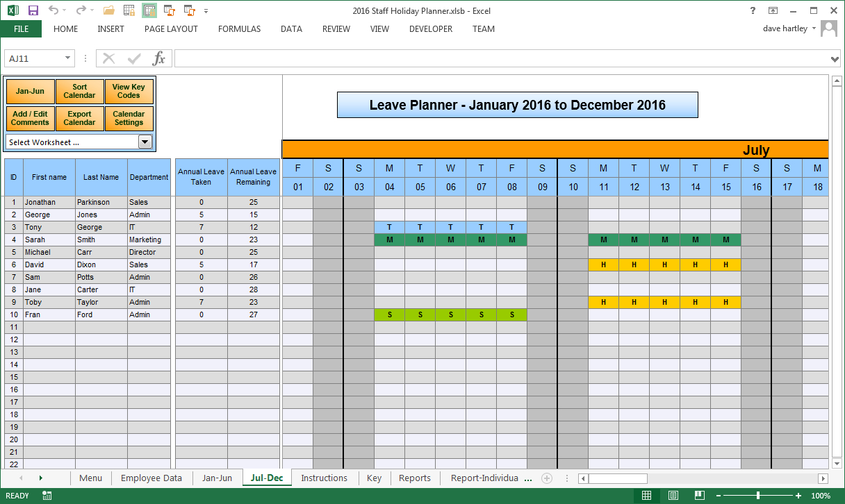
Task: Open Customize Quick Access Toolbar dropdown
Action: click(206, 10)
